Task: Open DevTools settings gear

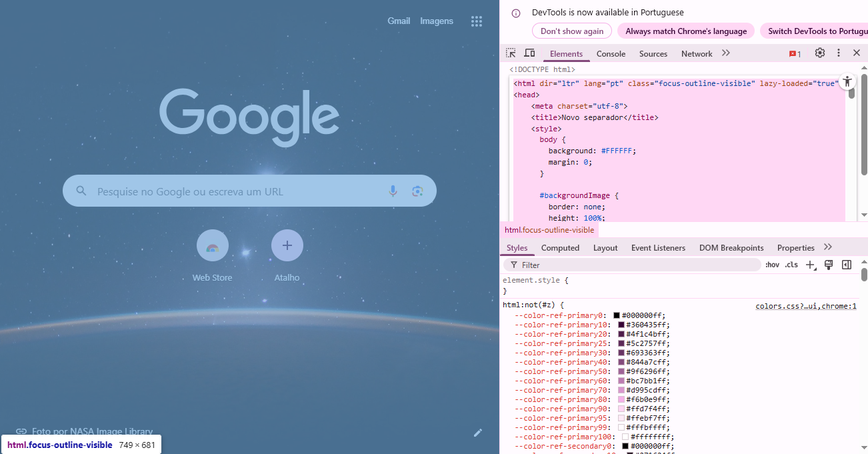Action: 820,53
